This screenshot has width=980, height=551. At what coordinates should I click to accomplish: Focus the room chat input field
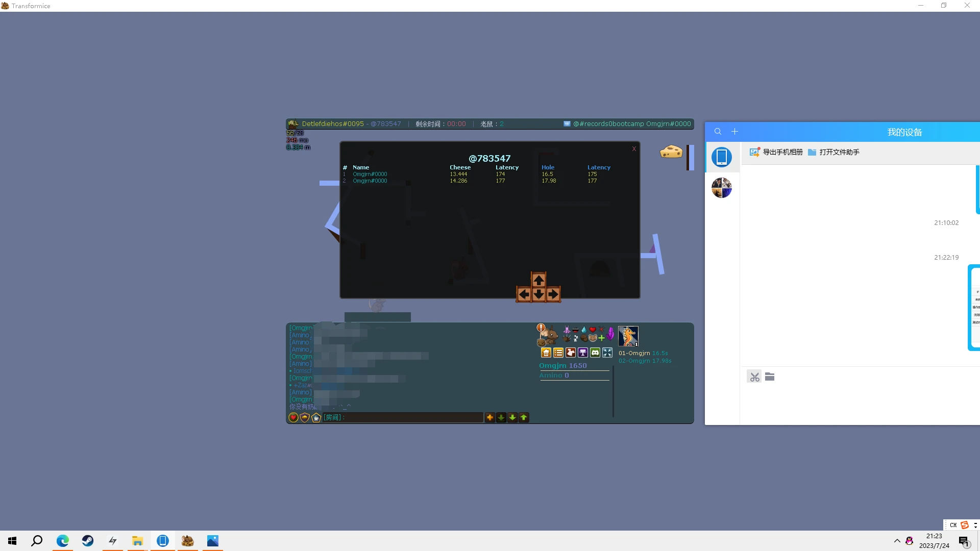[x=403, y=417]
